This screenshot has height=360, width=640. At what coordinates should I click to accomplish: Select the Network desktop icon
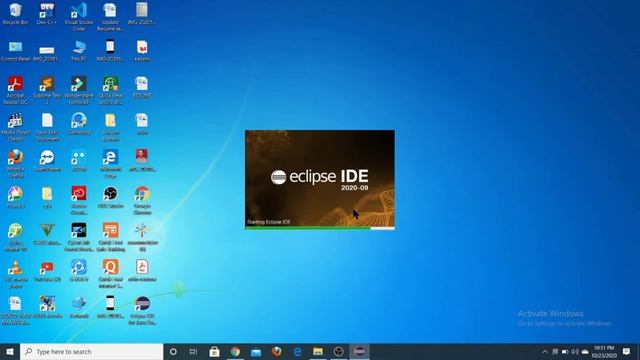tap(79, 307)
